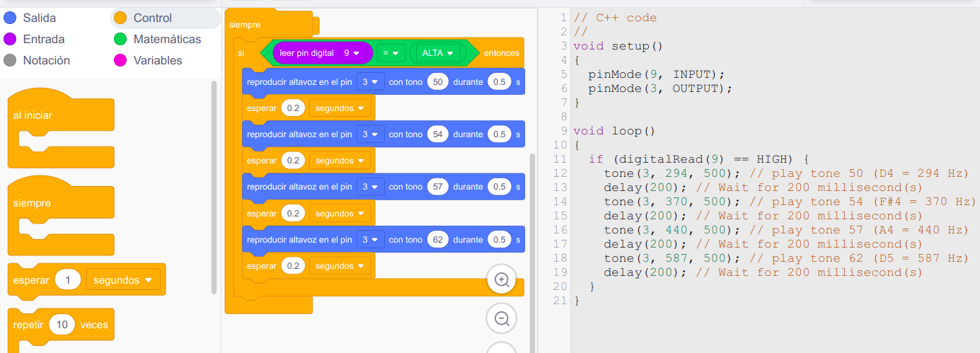Select the Notación gray category circle
980x353 pixels.
[x=11, y=60]
